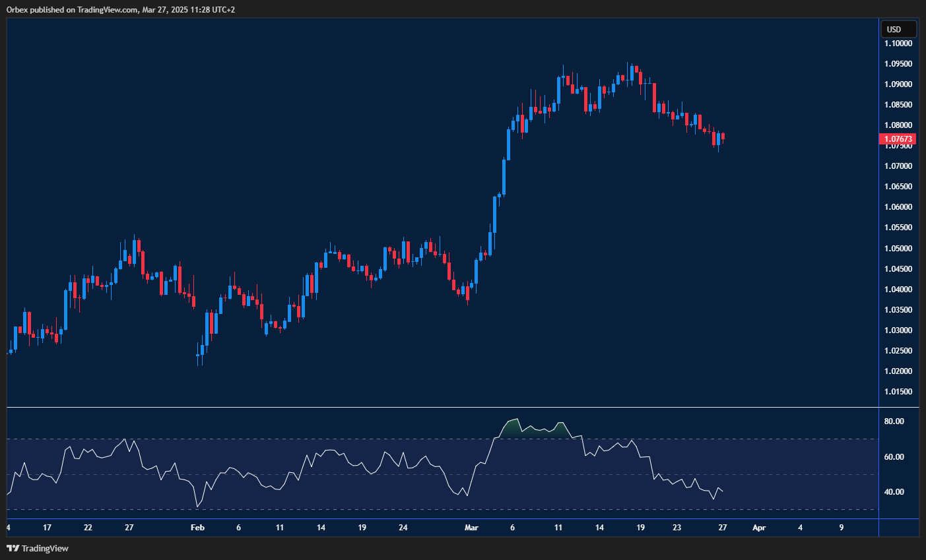Click the TradingView wordmark text
Screen dimensions: 926x560
click(x=45, y=548)
